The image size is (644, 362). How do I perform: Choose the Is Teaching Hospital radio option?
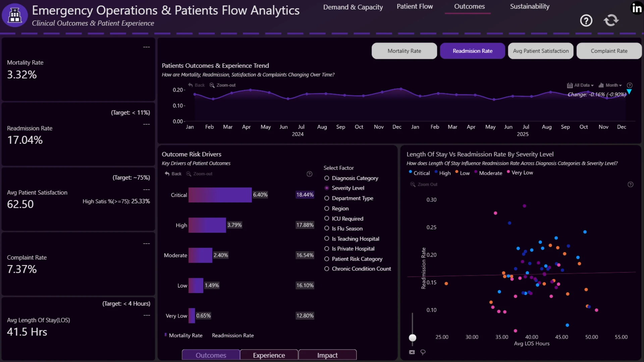point(352,239)
